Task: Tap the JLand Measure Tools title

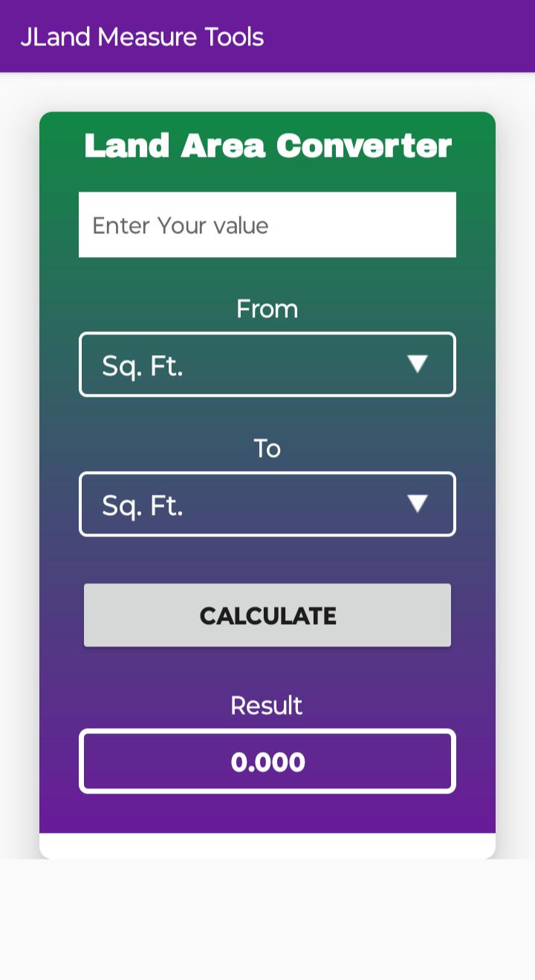Action: pos(142,36)
